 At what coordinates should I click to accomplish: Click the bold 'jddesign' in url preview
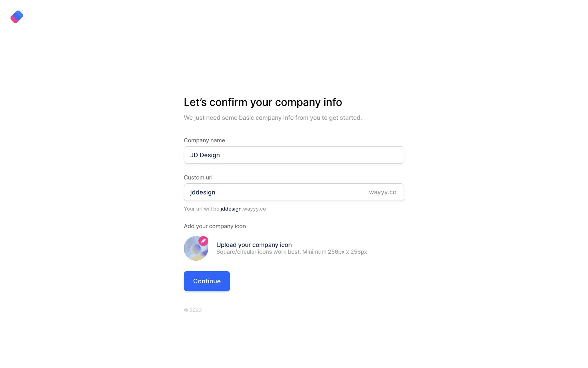point(231,209)
